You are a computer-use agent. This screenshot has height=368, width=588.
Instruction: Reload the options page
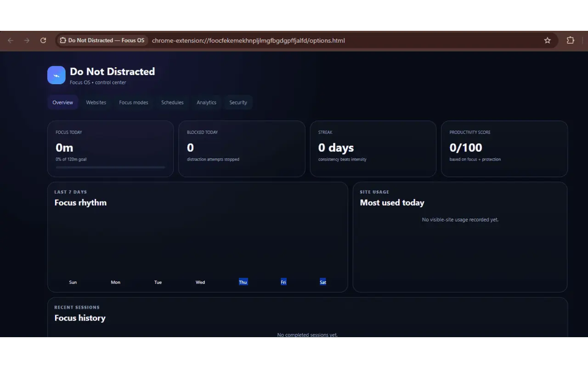43,40
